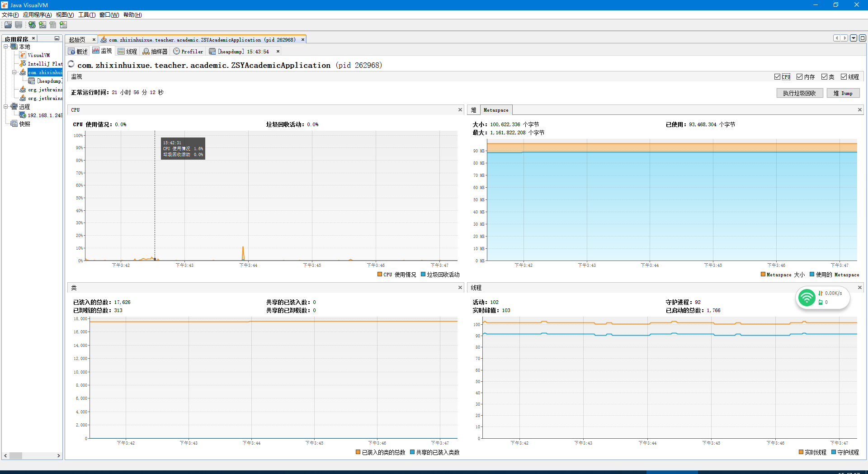This screenshot has width=868, height=474.
Task: Click the Wi-Fi network speed widget icon
Action: pyautogui.click(x=807, y=298)
